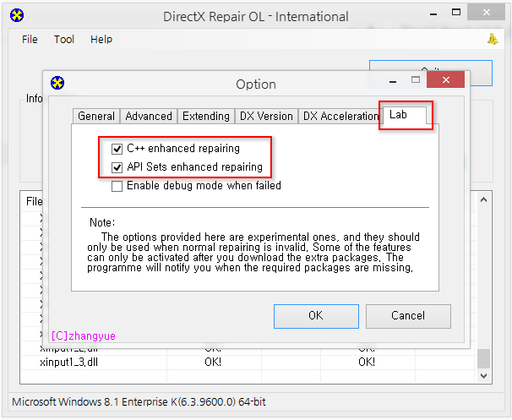Select the Lab tab
512x420 pixels.
point(404,115)
